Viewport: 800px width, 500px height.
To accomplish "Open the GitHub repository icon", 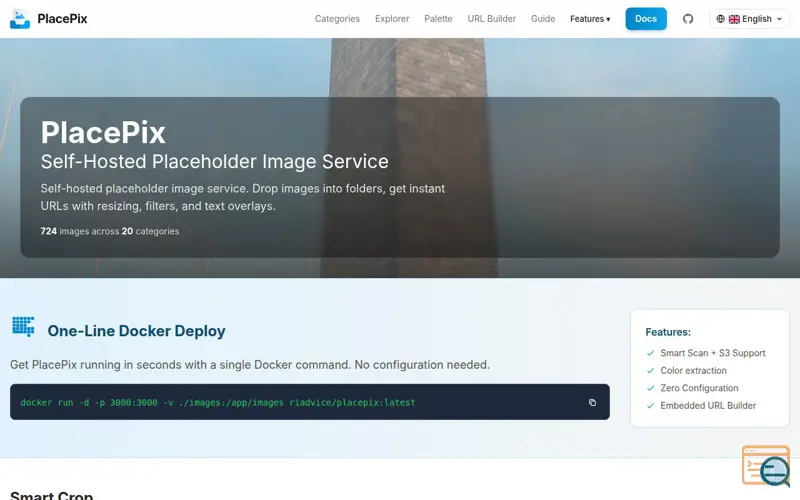I will (x=688, y=19).
